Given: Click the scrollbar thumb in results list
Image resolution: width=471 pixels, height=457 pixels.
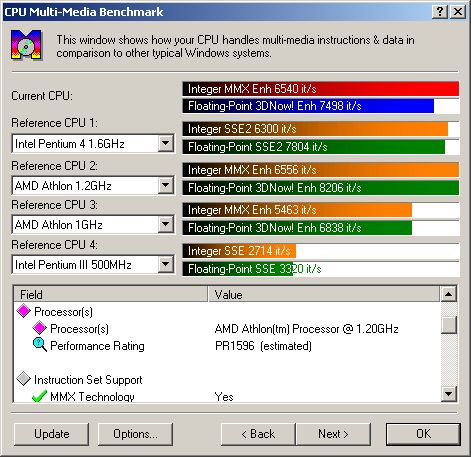Looking at the screenshot, I should pos(448,325).
